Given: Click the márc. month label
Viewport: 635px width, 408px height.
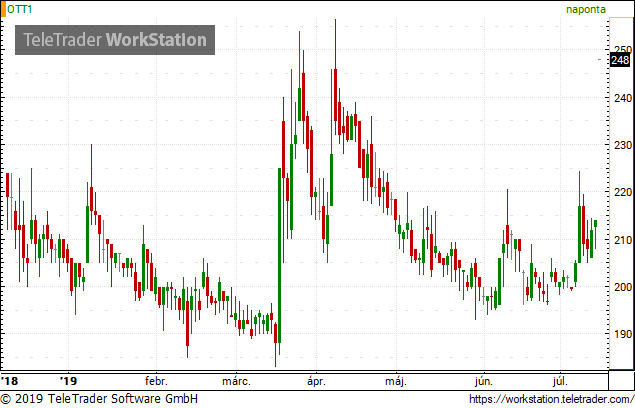Looking at the screenshot, I should [x=237, y=381].
